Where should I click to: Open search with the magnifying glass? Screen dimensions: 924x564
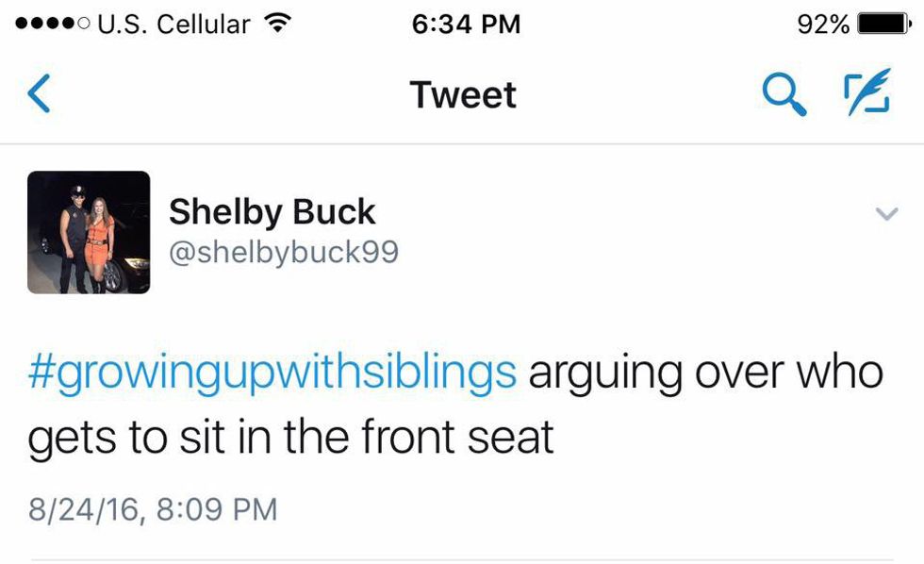[784, 94]
